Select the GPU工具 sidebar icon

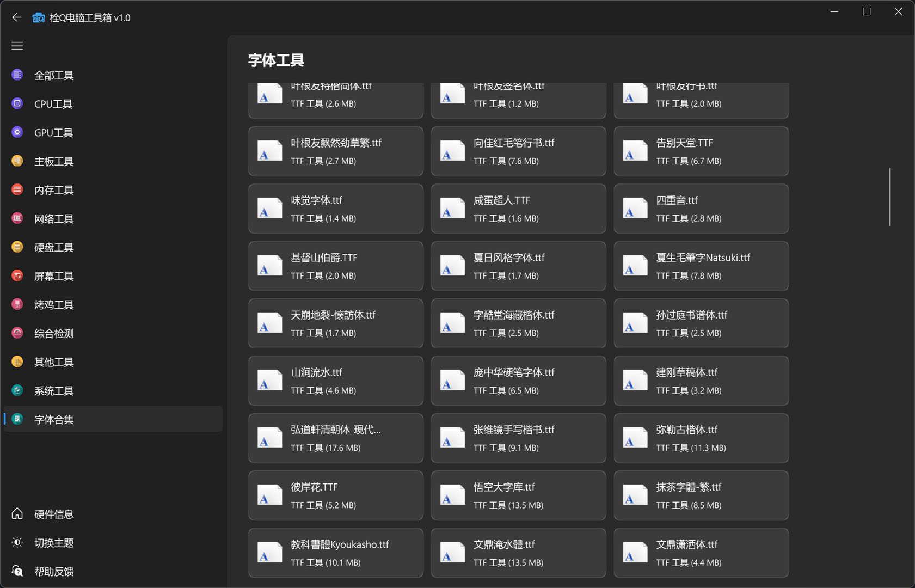[x=17, y=132]
